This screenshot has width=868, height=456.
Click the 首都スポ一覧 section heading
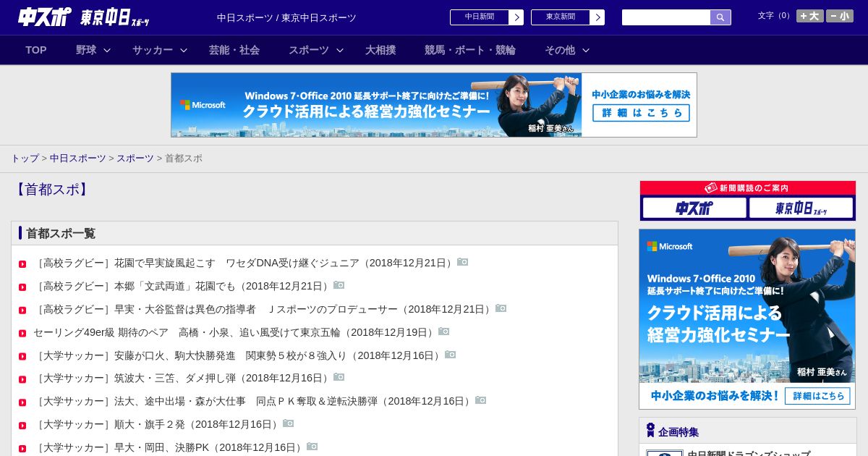61,233
